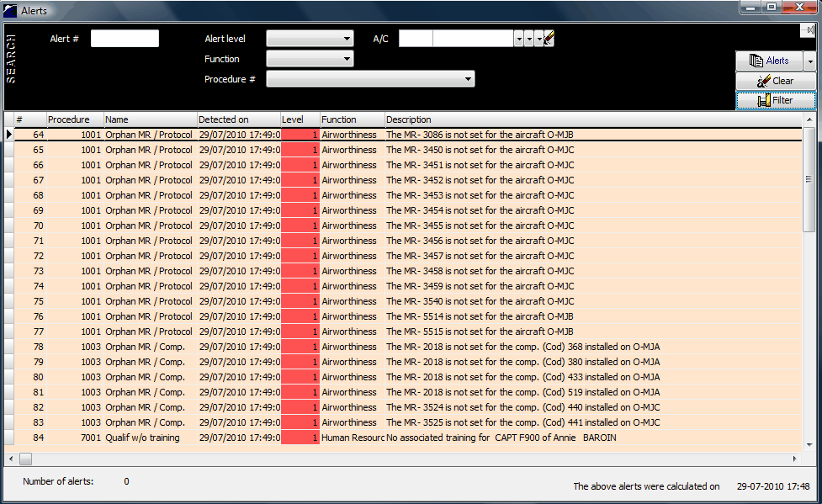Click the alert number 78 cell
Viewport: 822px width, 504px height.
coord(30,347)
